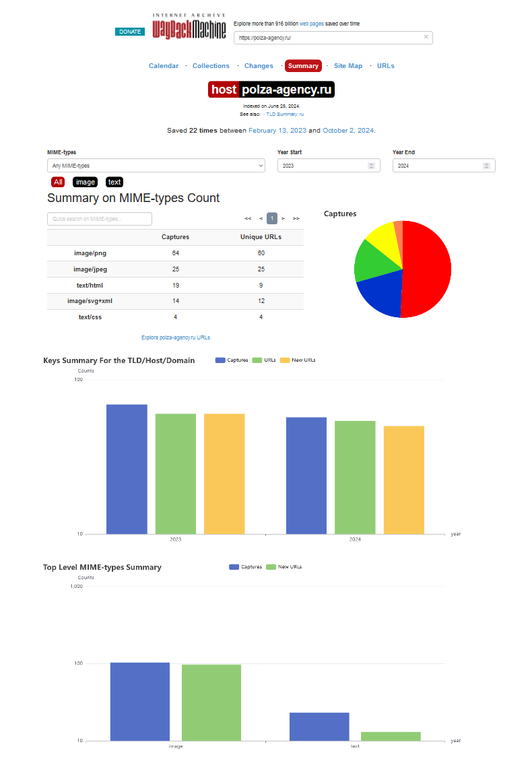Toggle Captures legend in Keys Summary chart
532x757 pixels.
(232, 360)
